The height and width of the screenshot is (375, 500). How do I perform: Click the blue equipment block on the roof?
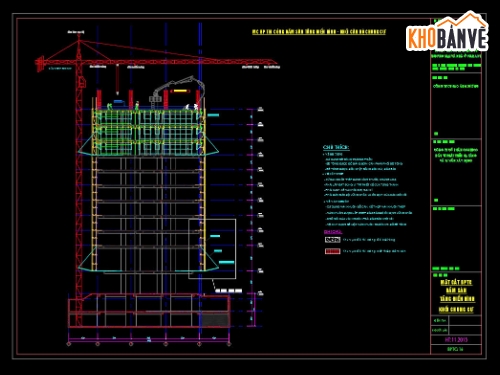pyautogui.click(x=119, y=102)
